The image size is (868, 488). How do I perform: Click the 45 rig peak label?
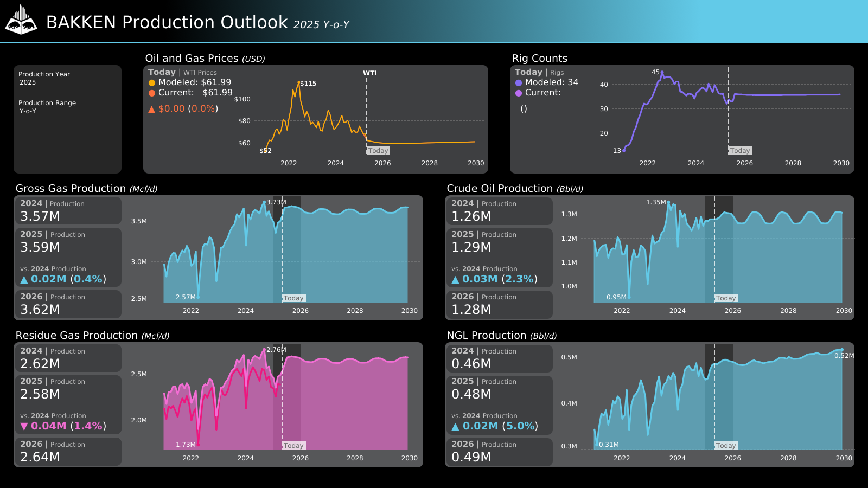tap(655, 72)
